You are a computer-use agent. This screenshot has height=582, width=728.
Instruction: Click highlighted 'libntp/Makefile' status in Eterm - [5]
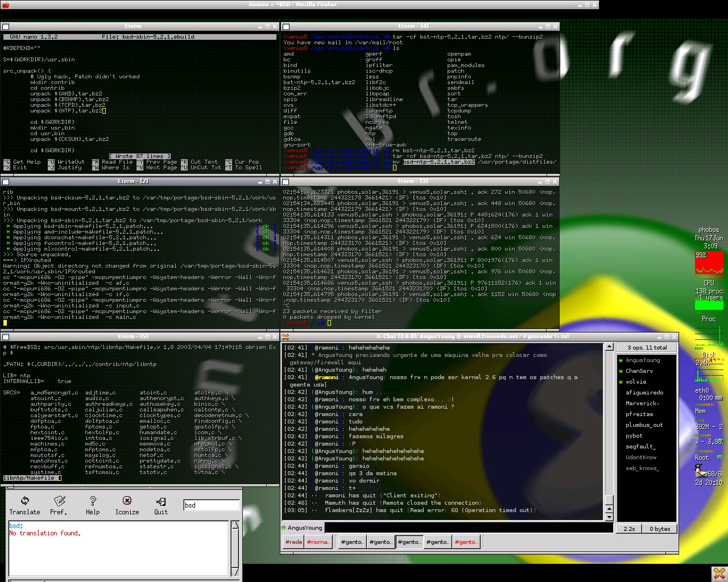[x=29, y=478]
